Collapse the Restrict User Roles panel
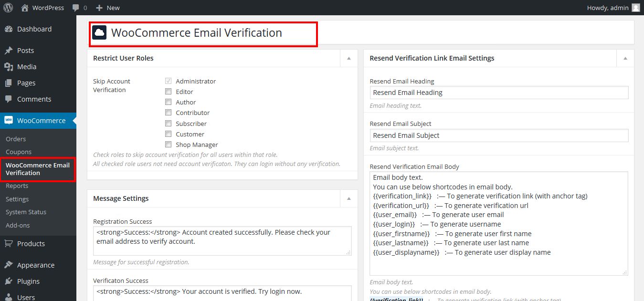Image resolution: width=644 pixels, height=301 pixels. coord(348,58)
